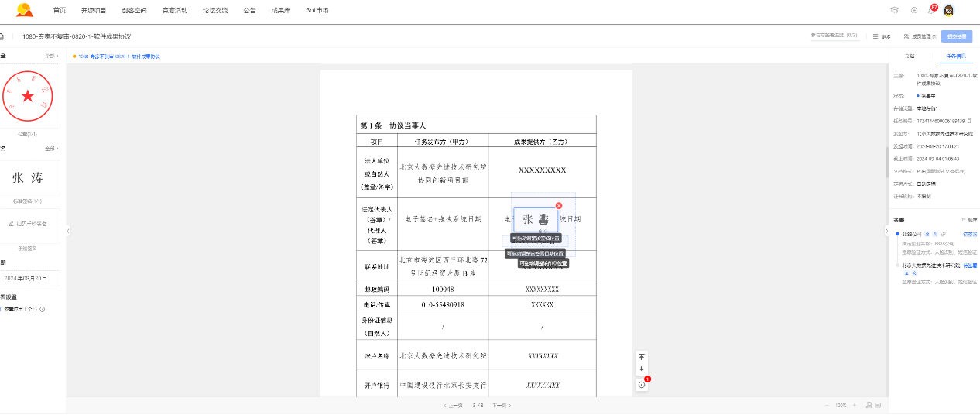The image size is (980, 415).
Task: Click the scroll-to-top icon near page
Action: pos(641,357)
